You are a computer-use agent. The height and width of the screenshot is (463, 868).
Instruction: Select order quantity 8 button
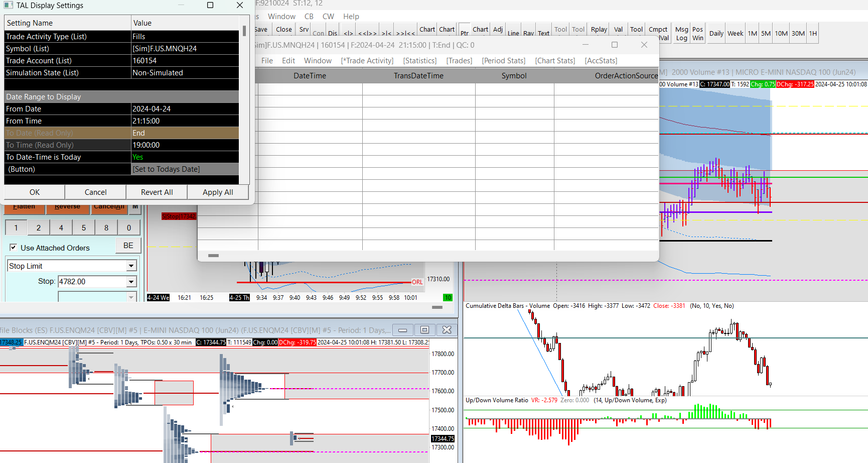click(106, 227)
